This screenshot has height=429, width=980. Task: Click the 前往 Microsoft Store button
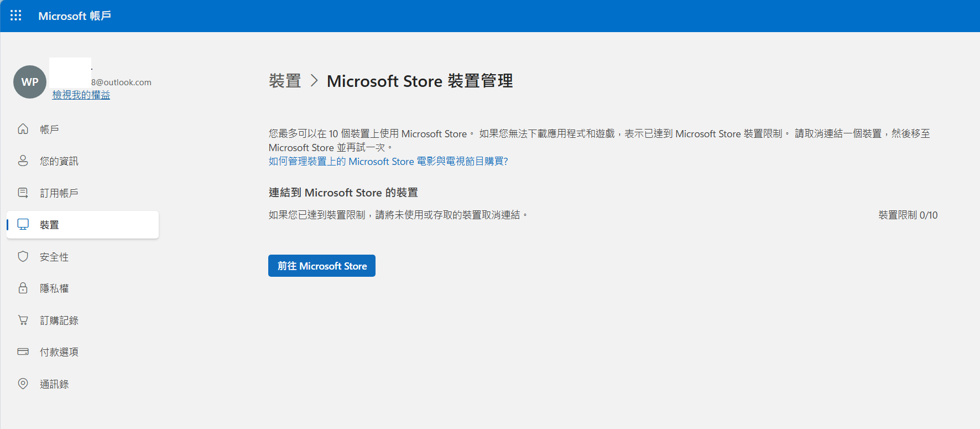click(322, 266)
